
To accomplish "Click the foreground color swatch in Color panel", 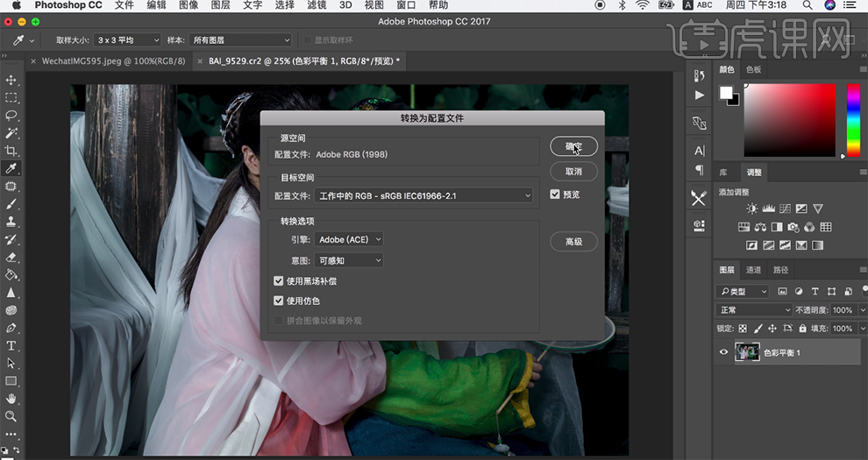I will coord(726,92).
